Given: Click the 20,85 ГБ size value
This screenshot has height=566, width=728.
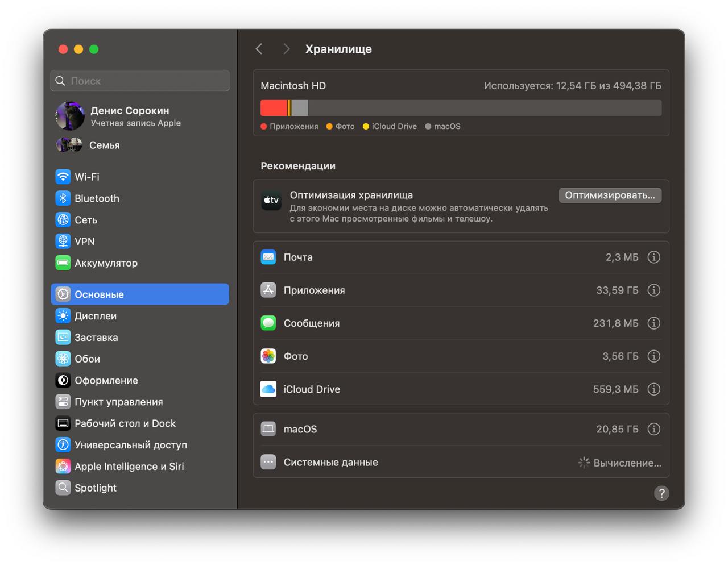Looking at the screenshot, I should coord(617,429).
